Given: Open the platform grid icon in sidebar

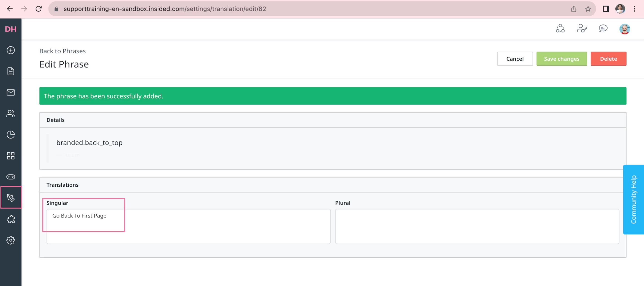Looking at the screenshot, I should click(10, 156).
